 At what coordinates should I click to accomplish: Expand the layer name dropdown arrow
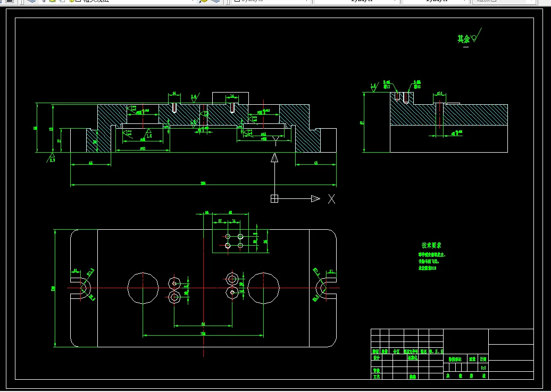[193, 1]
